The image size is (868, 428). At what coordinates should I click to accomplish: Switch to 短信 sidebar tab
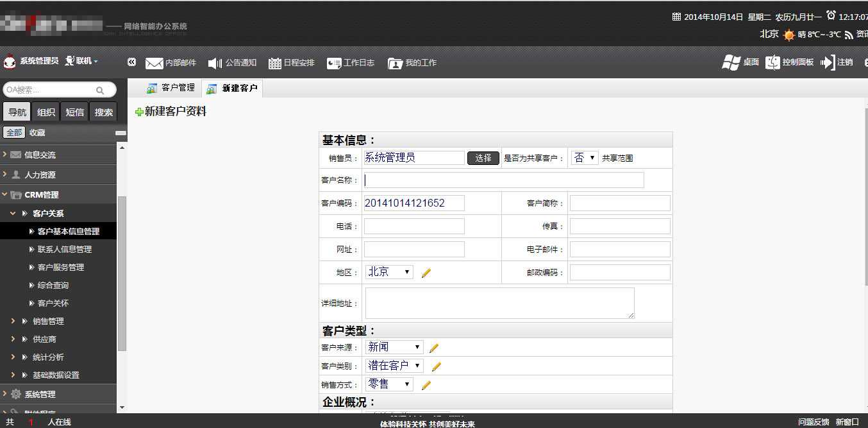coord(75,112)
